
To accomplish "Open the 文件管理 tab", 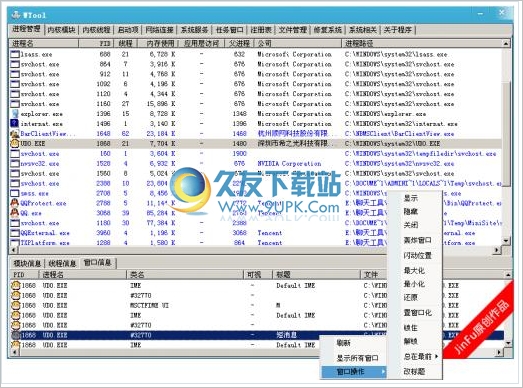I will click(293, 30).
